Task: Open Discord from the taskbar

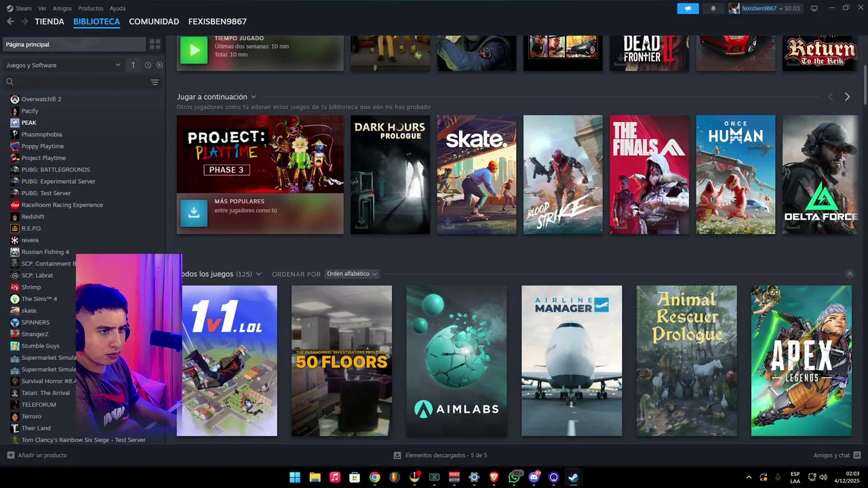Action: [534, 477]
